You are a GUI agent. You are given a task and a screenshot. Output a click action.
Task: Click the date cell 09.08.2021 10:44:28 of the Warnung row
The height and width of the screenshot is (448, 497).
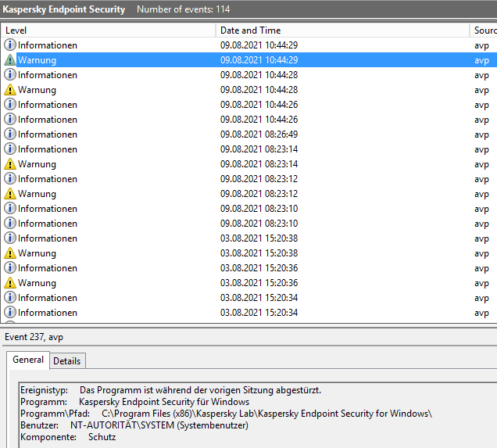point(259,90)
